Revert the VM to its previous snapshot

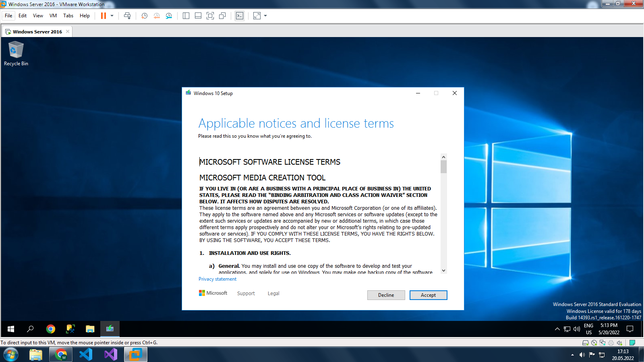[157, 16]
